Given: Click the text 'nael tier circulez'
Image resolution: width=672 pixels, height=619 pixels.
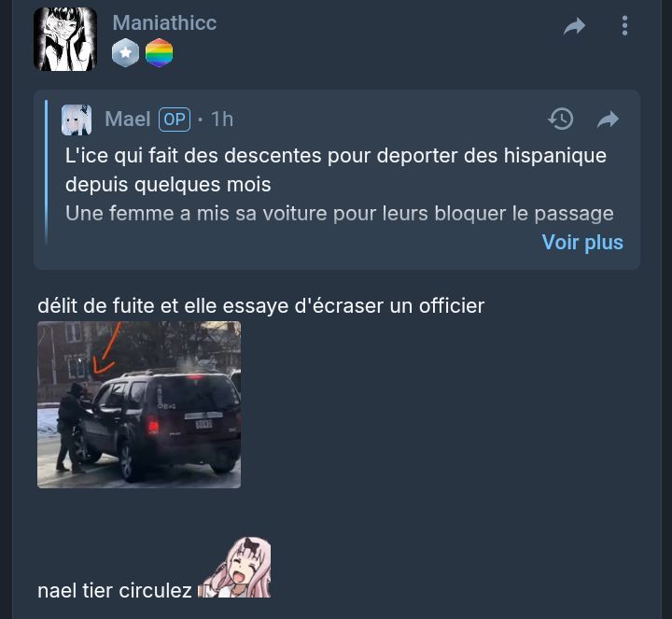Looking at the screenshot, I should coord(115,591).
